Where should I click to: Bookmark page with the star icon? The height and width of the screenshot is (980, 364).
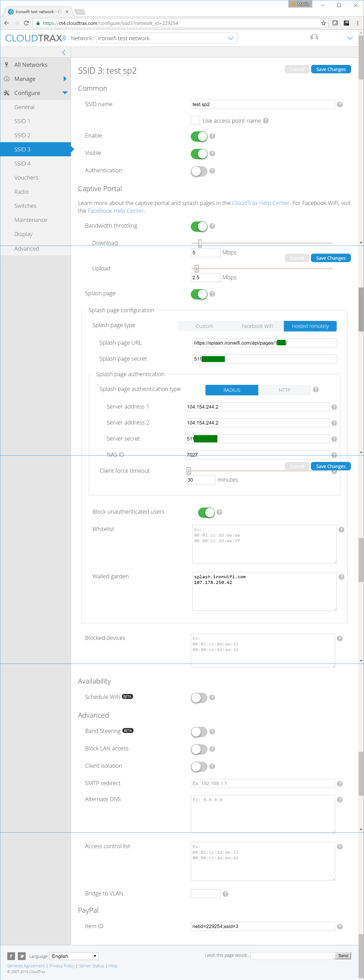pos(323,23)
